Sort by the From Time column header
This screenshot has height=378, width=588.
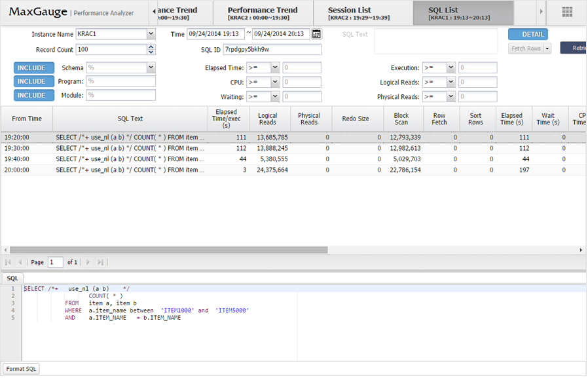click(27, 119)
